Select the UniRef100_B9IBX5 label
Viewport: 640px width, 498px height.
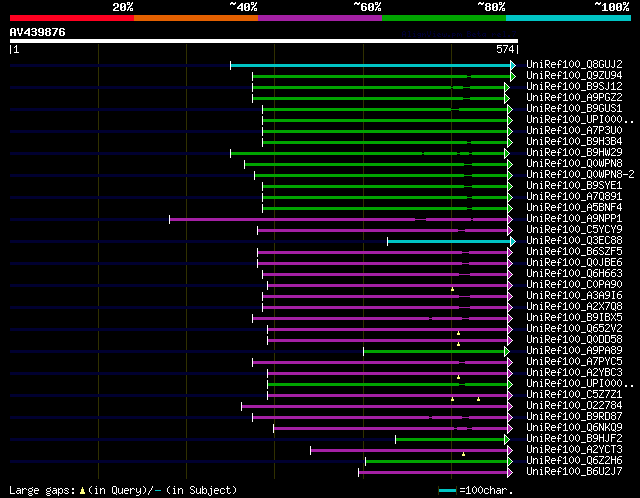(x=574, y=318)
